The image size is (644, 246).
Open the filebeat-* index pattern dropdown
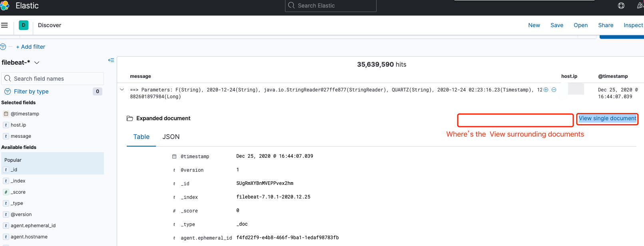pyautogui.click(x=20, y=63)
